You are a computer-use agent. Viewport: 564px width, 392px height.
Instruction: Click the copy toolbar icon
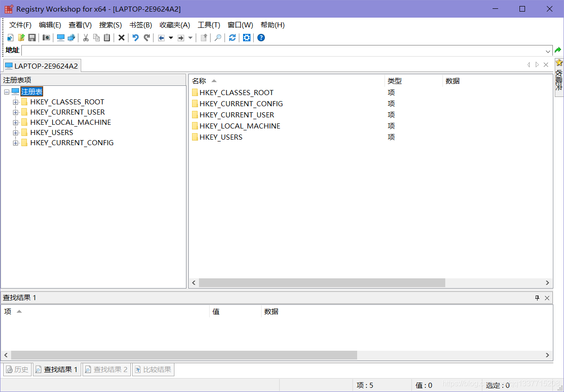pos(96,38)
